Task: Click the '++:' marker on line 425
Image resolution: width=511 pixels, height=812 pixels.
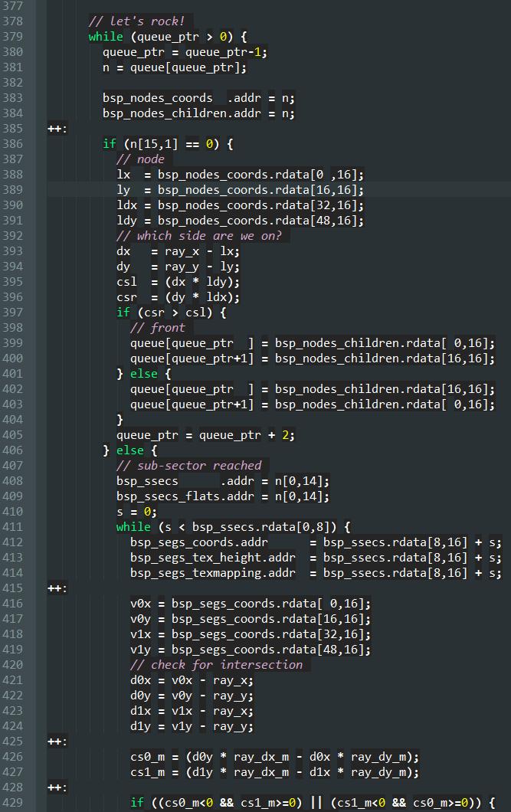Action: [57, 742]
